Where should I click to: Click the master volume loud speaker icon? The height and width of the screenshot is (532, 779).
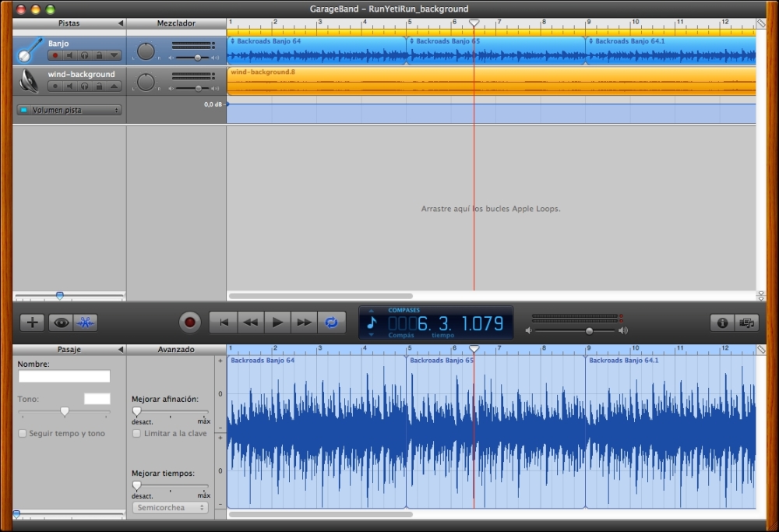pos(623,331)
